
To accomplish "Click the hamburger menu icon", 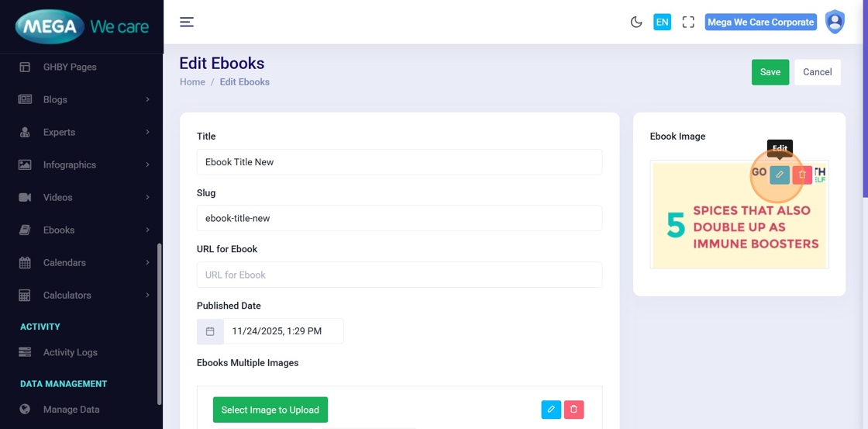I will 187,22.
